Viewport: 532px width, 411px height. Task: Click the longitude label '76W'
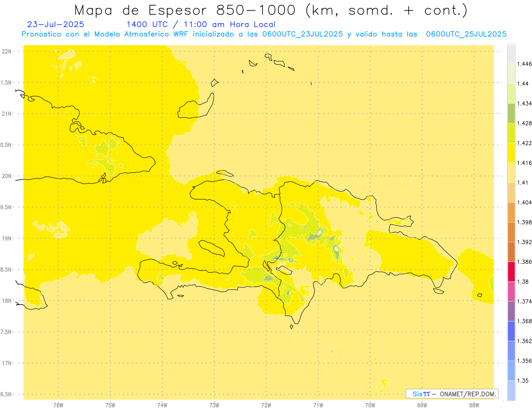tap(58, 405)
